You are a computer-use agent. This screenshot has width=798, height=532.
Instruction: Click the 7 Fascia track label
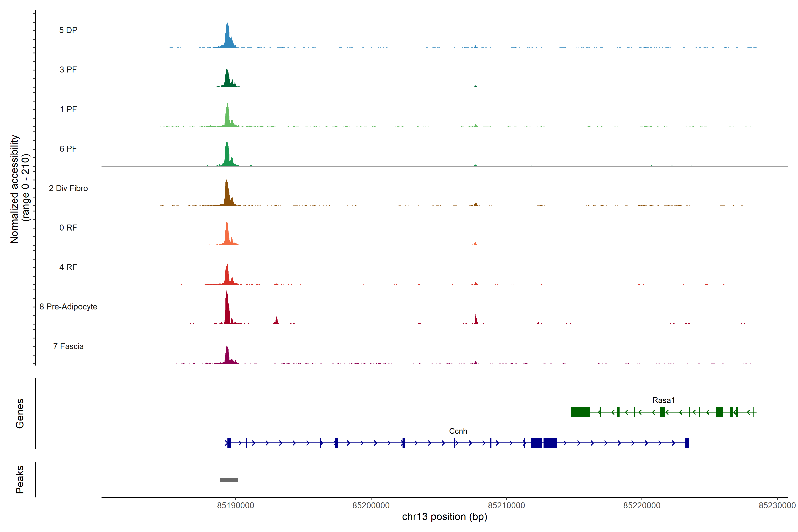coord(68,346)
